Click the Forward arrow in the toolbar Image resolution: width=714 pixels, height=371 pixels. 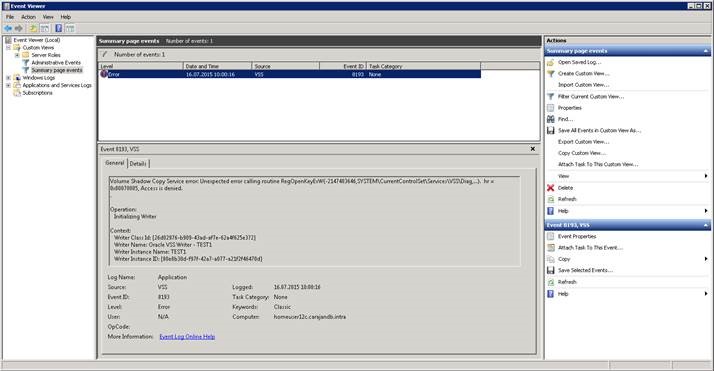[19, 28]
